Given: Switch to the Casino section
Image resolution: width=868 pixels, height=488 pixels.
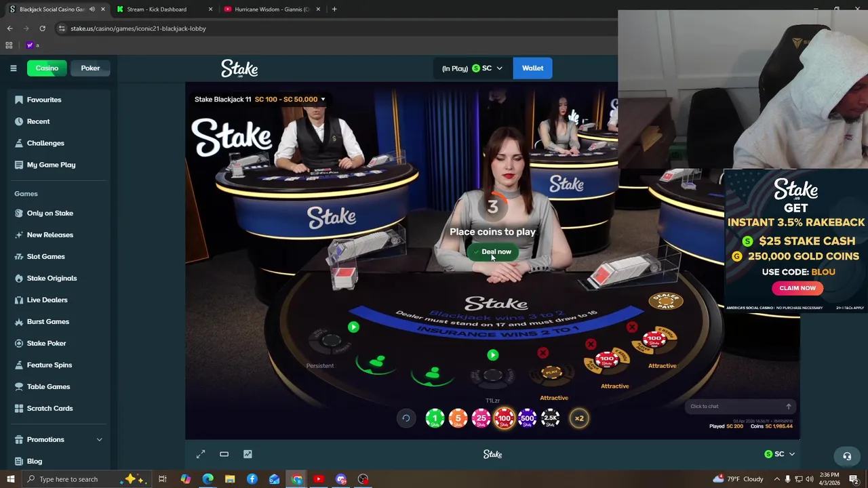Looking at the screenshot, I should click(x=47, y=68).
